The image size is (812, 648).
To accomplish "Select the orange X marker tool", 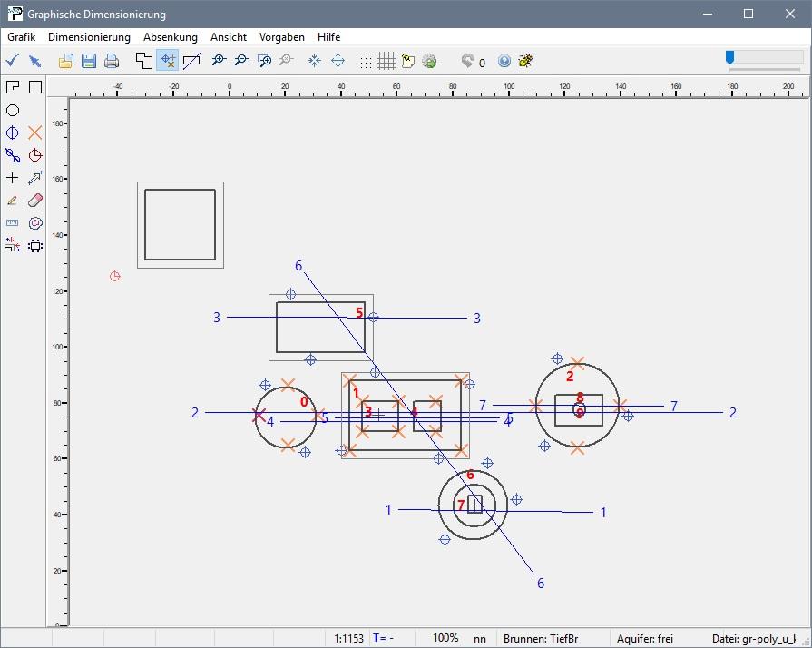I will point(35,133).
